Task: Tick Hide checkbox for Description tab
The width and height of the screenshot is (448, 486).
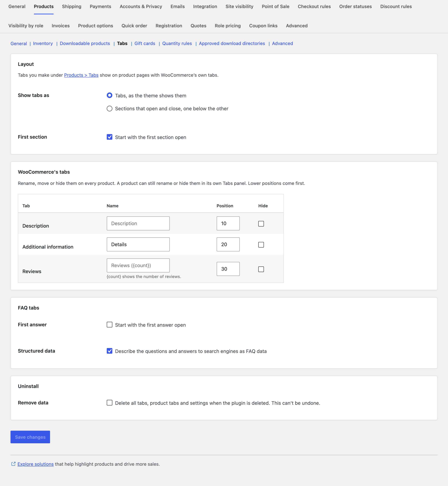Action: (261, 224)
